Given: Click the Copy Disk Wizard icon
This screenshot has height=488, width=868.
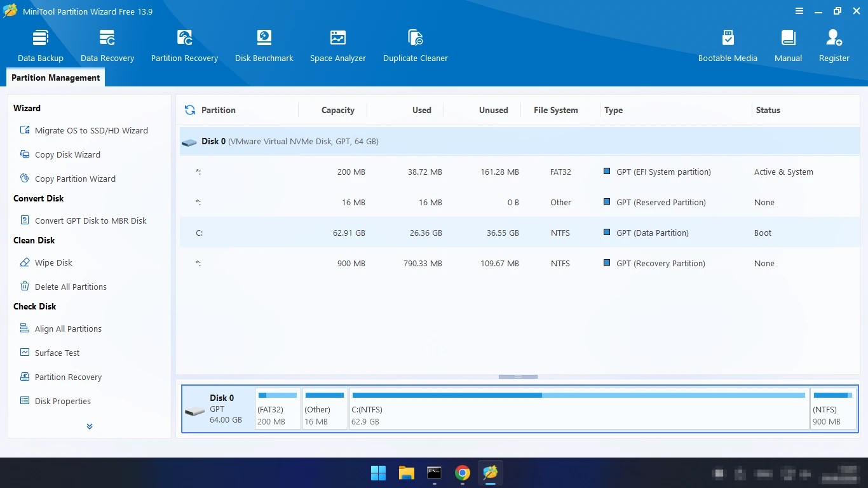Looking at the screenshot, I should 25,154.
